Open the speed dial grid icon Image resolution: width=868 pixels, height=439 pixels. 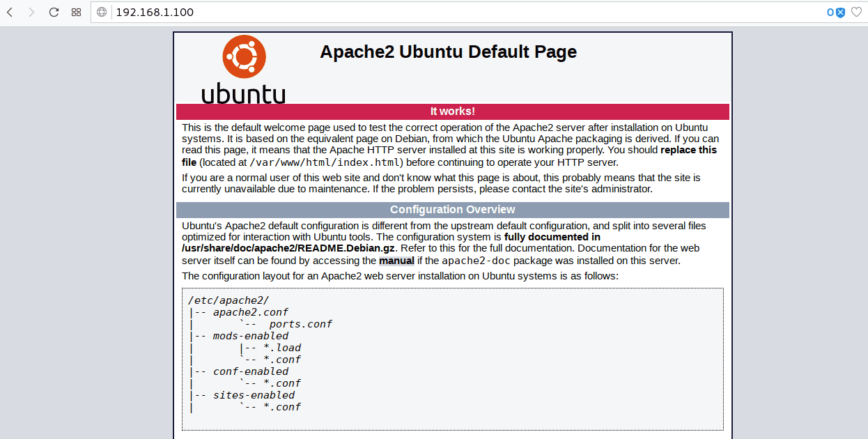click(77, 13)
